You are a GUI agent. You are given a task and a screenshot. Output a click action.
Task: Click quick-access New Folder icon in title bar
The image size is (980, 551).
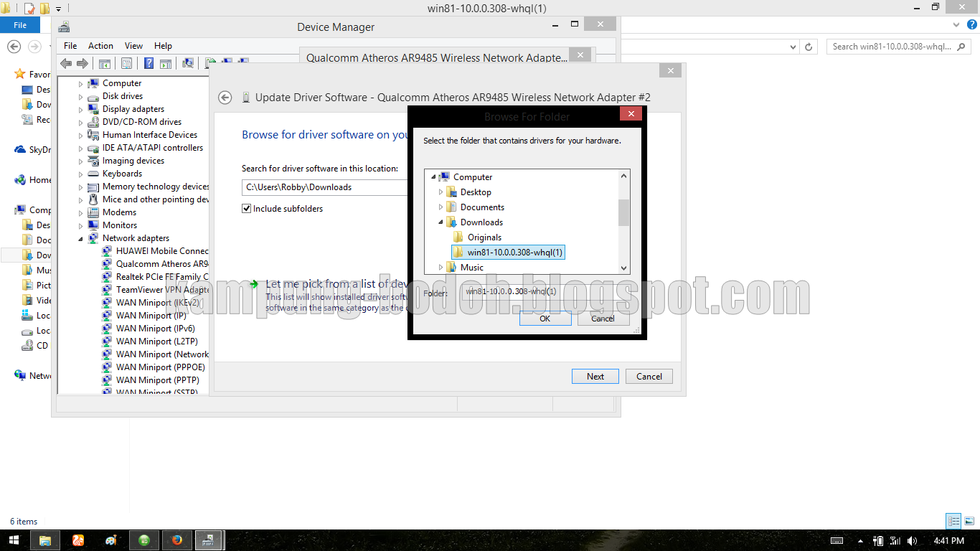click(x=44, y=9)
